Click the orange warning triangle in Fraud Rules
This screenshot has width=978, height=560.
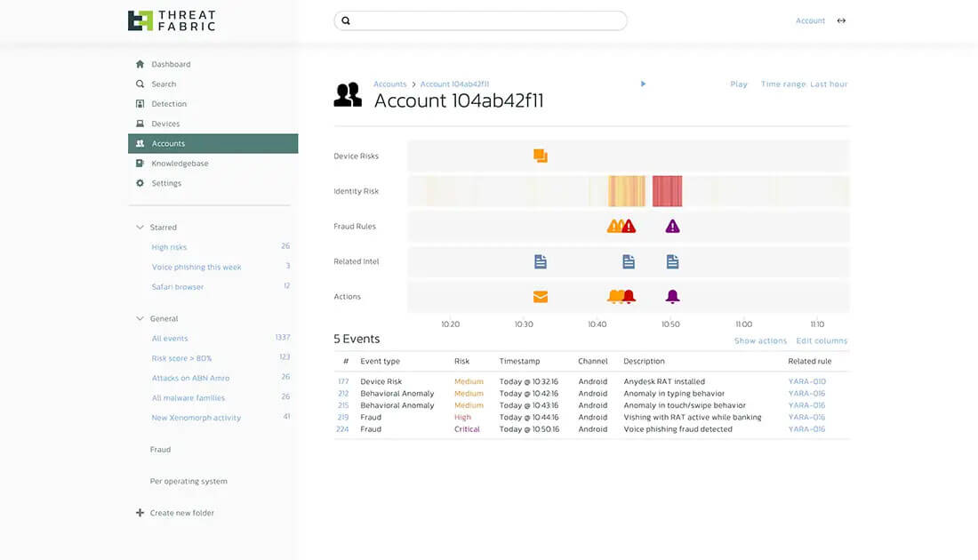(613, 226)
